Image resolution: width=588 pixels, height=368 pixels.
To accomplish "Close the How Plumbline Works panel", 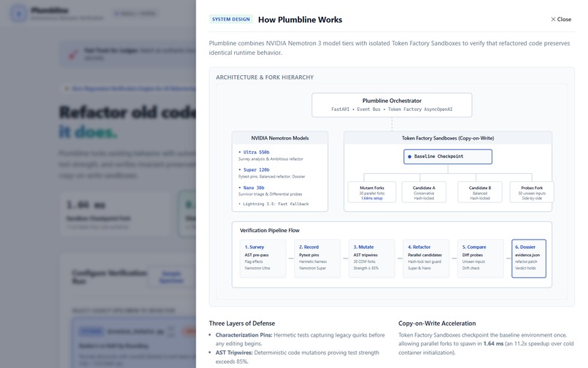I will 560,19.
